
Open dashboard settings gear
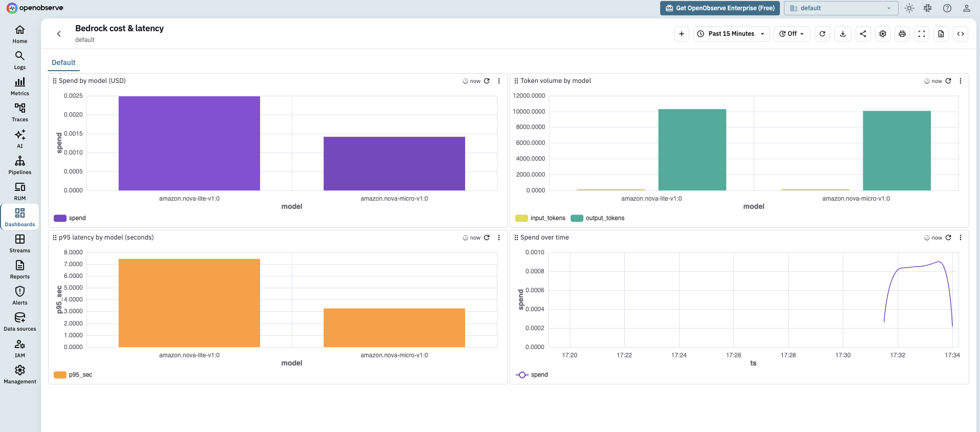tap(883, 34)
